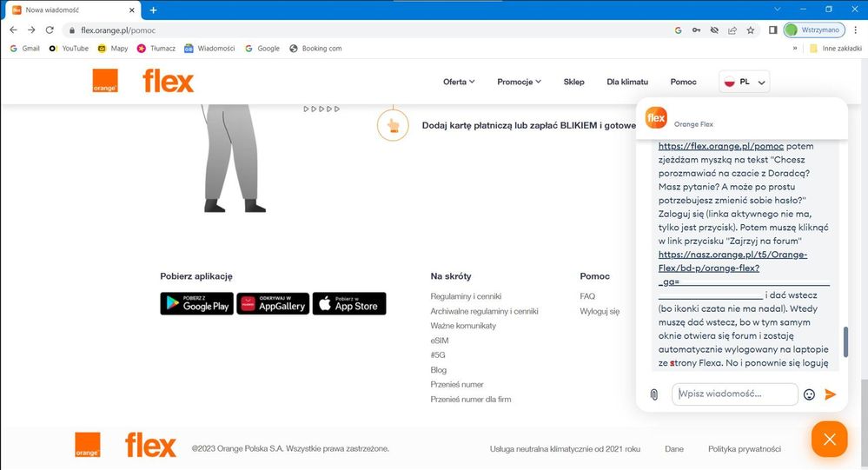This screenshot has width=868, height=470.
Task: Open the Gmail bookmark
Action: (x=25, y=49)
